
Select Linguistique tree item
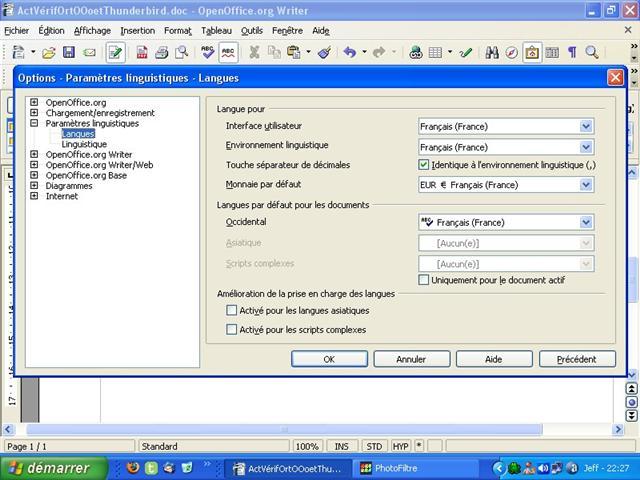pyautogui.click(x=84, y=144)
